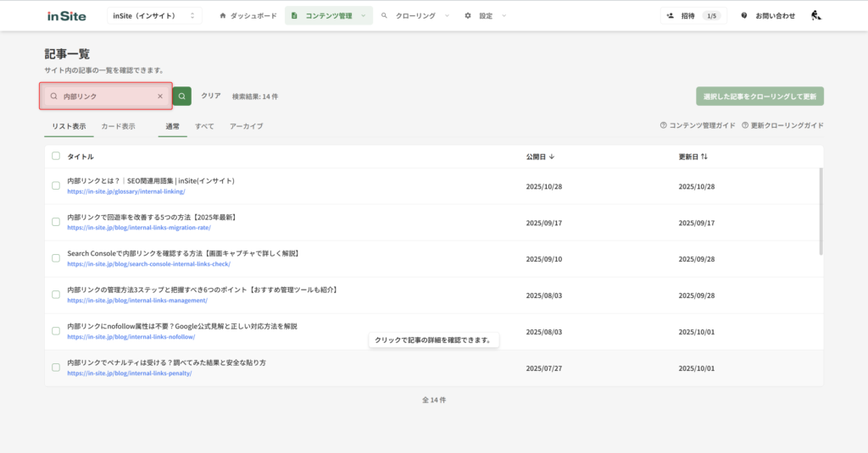Clear search text with the X icon
The image size is (868, 453).
[x=159, y=97]
